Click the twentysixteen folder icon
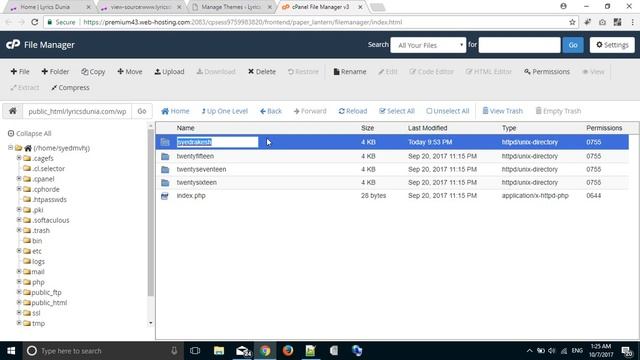The width and height of the screenshot is (640, 360). click(x=165, y=182)
